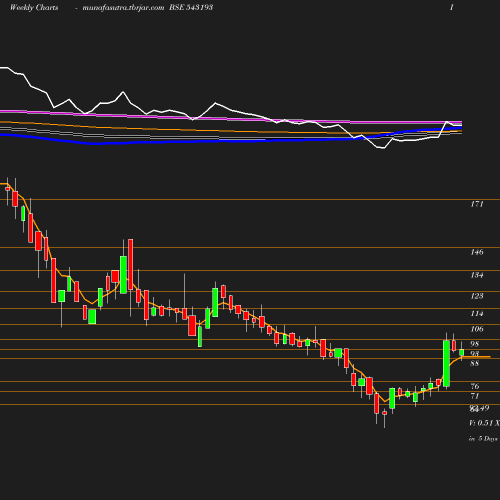Screen dimensions: 500x500
Task: Click the 134 price level label
Action: 477,275
